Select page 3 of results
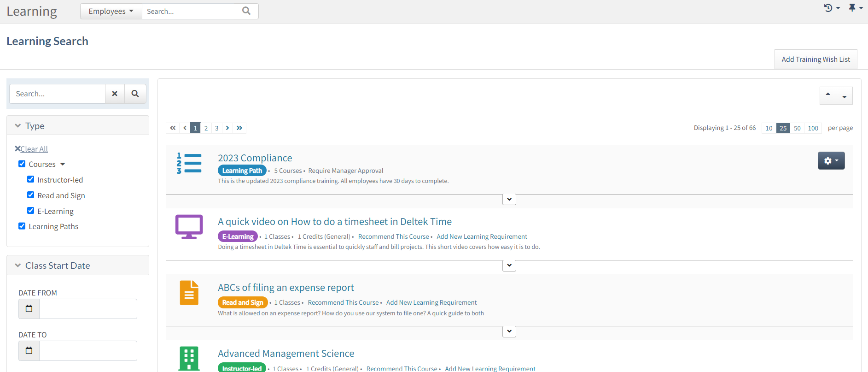 [x=217, y=128]
